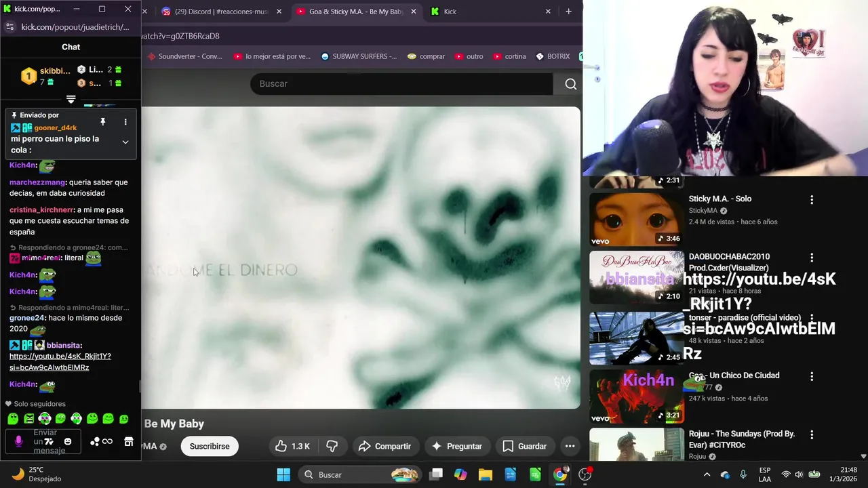Click the purple microphone icon in chat input
This screenshot has width=868, height=488.
coord(18,441)
